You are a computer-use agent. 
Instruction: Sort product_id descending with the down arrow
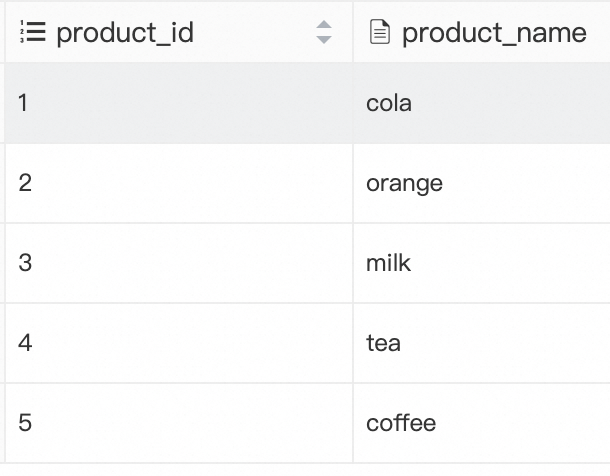(323, 40)
